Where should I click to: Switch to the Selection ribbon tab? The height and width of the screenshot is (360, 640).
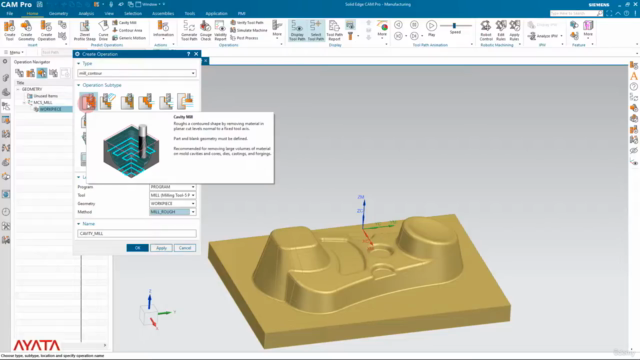[133, 13]
